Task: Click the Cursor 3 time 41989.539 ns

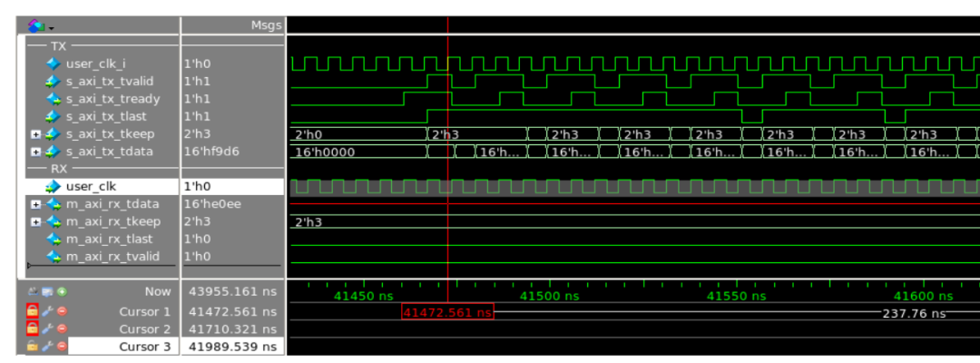Action: tap(232, 346)
